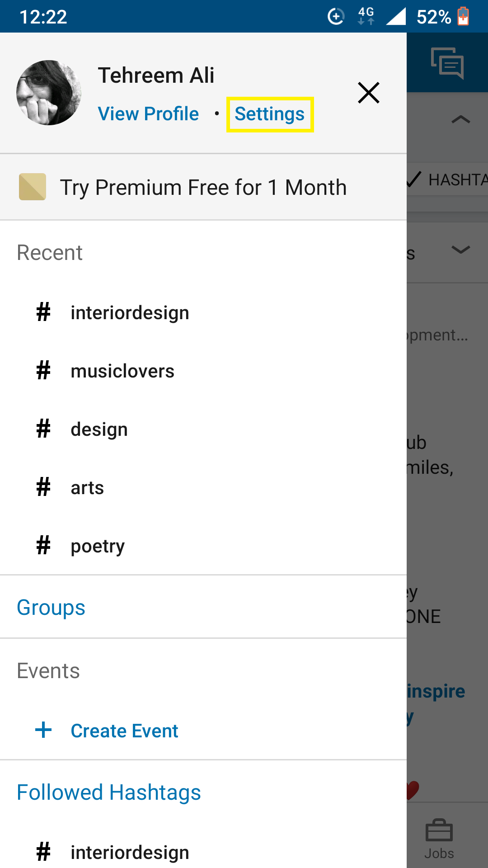Open Followed Hashtags
Viewport: 488px width, 868px height.
click(x=108, y=792)
